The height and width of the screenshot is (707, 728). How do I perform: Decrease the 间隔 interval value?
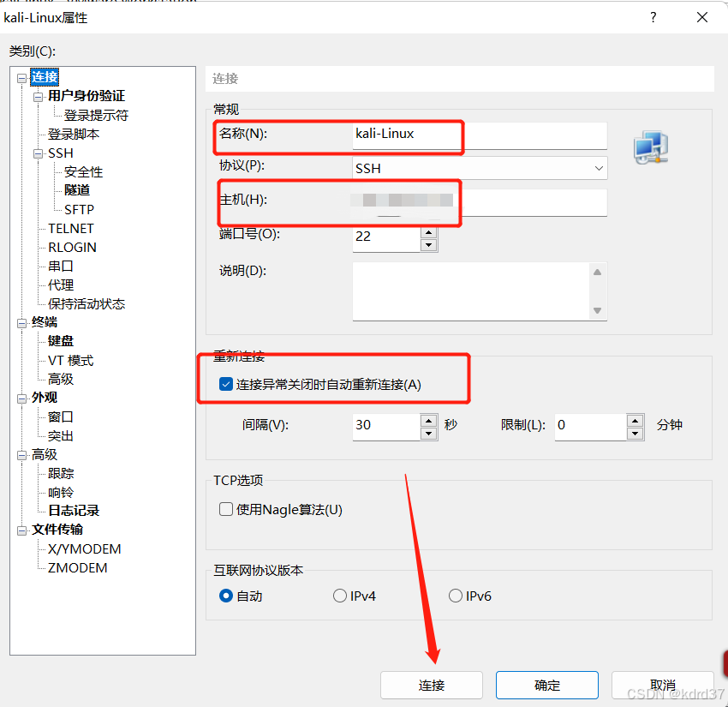point(428,434)
